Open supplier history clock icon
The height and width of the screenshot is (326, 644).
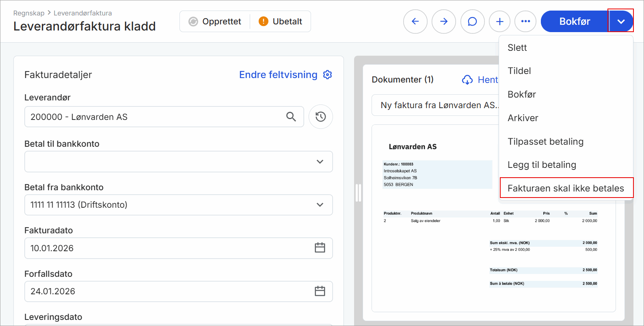(x=320, y=117)
